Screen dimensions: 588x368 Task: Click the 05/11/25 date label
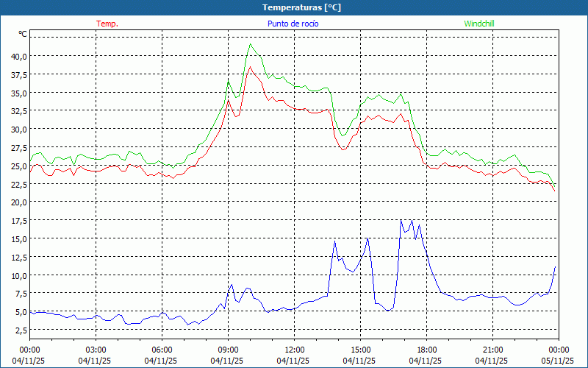(x=559, y=361)
